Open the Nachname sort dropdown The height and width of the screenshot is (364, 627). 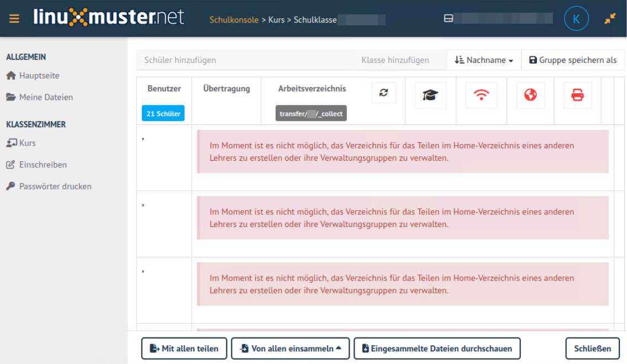pyautogui.click(x=484, y=60)
